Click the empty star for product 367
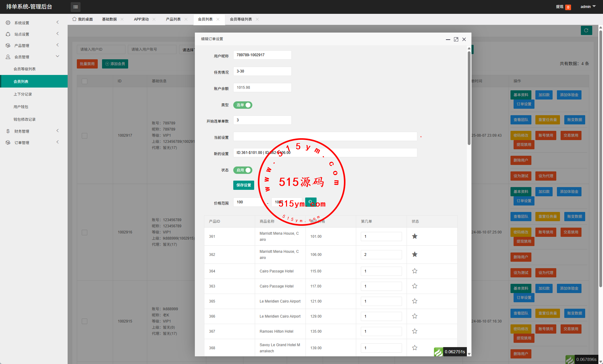 coord(415,331)
